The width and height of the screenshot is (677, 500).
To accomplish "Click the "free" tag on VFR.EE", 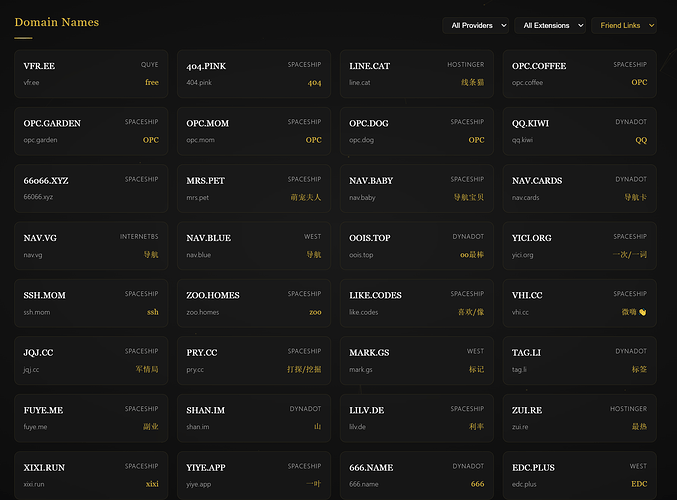I will 152,82.
